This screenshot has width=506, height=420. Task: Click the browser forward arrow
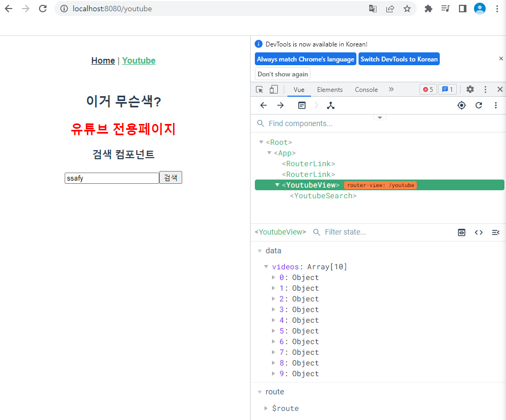(26, 9)
